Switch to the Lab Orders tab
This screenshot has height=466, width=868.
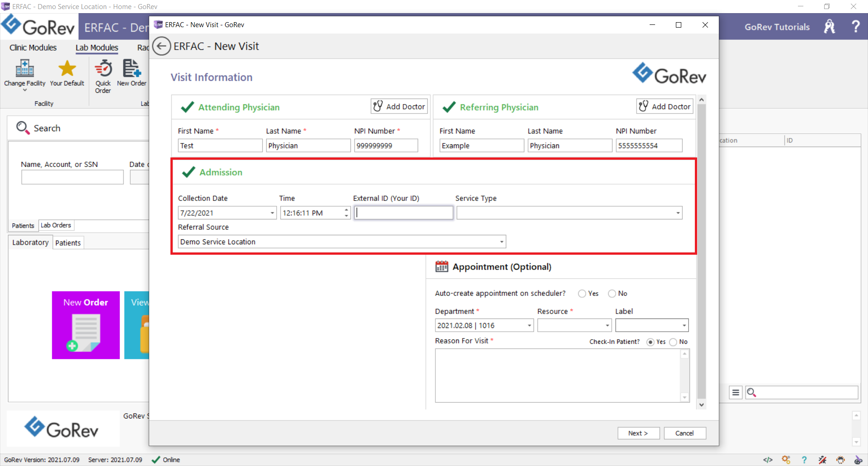(56, 225)
